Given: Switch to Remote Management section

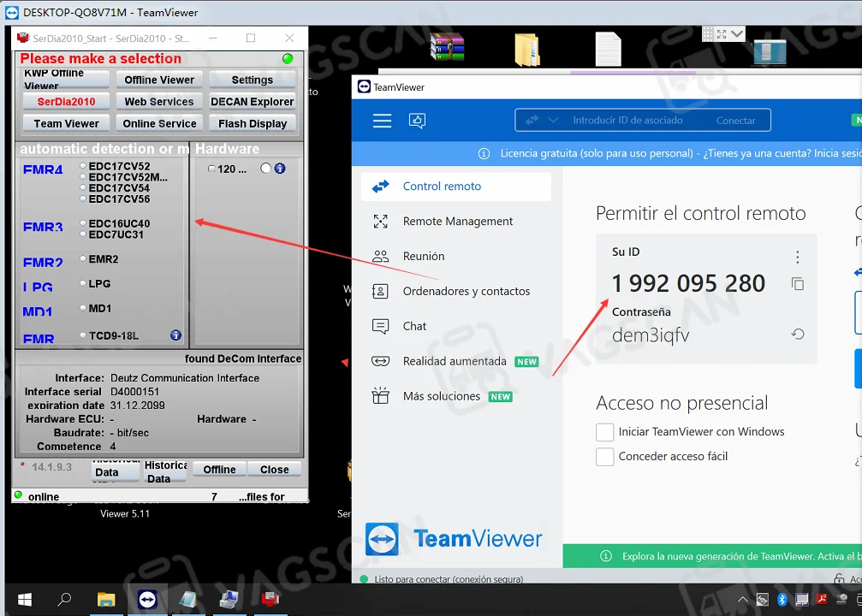Looking at the screenshot, I should [x=457, y=222].
